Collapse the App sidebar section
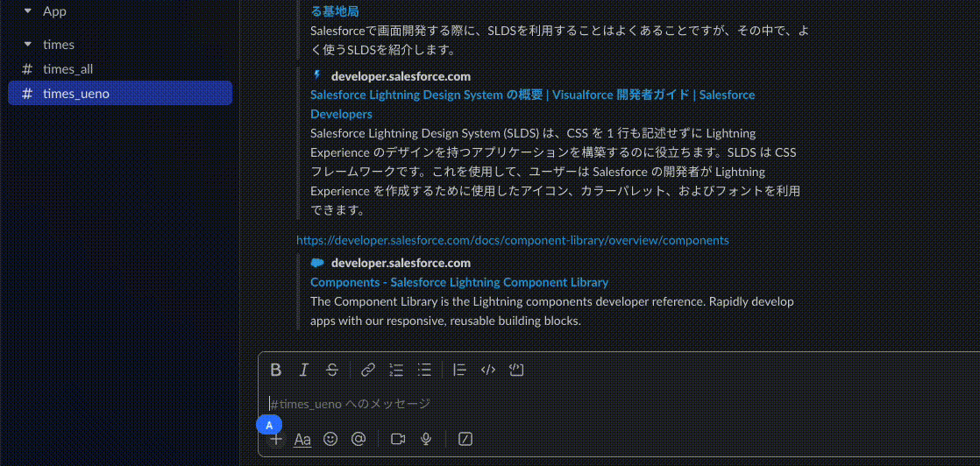This screenshot has width=980, height=466. [x=27, y=11]
